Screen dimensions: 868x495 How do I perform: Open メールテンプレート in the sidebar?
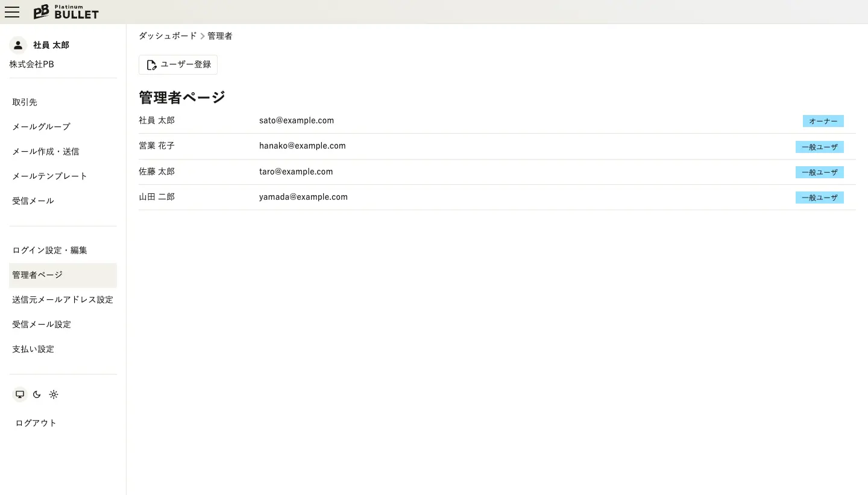coord(49,176)
